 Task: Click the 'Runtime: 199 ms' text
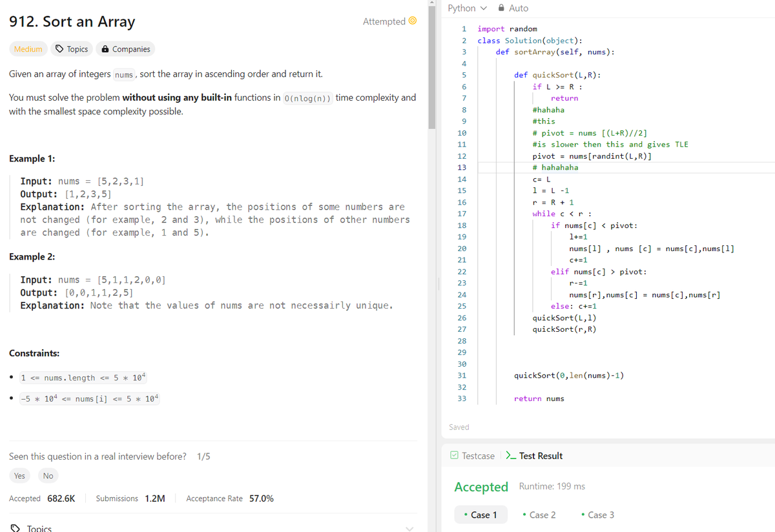[x=552, y=486]
